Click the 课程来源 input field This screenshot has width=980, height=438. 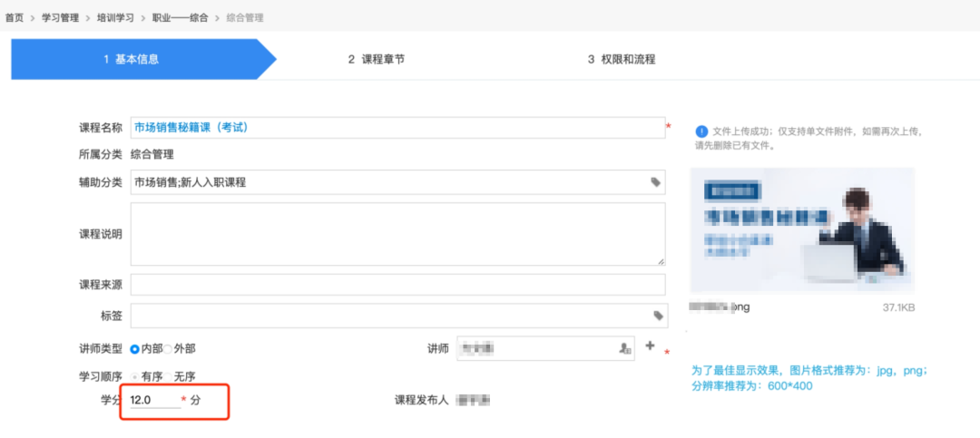[x=397, y=285]
